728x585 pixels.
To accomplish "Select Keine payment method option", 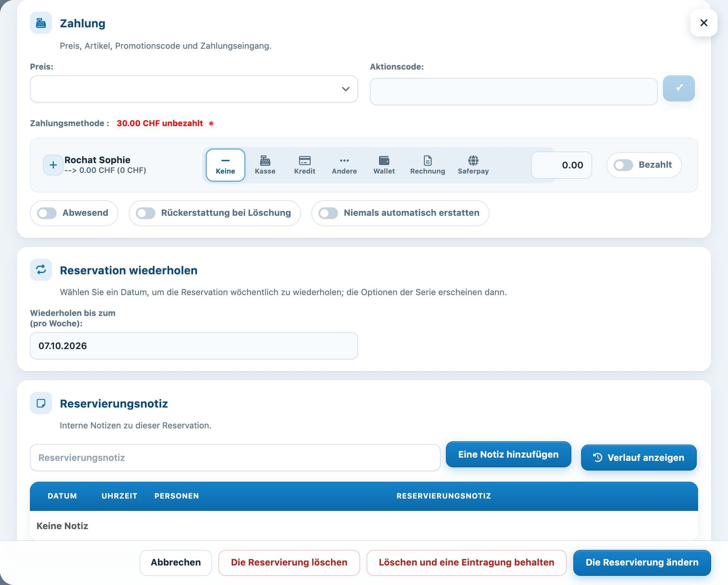I will tap(225, 165).
